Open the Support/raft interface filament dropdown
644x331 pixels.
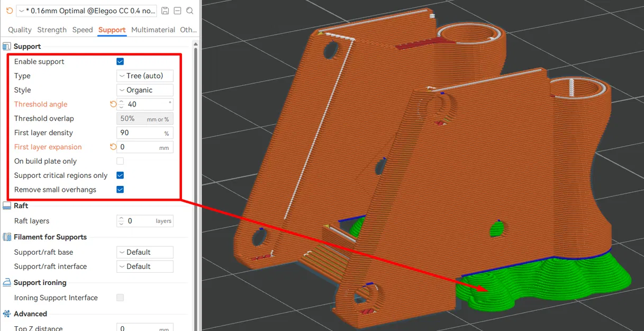pyautogui.click(x=145, y=266)
